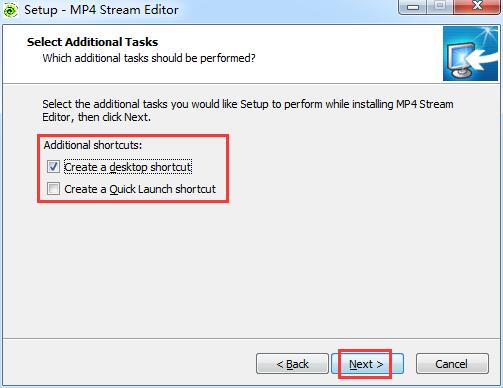The width and height of the screenshot is (503, 388).
Task: Click the 'Additional shortcuts:' group label
Action: point(93,145)
